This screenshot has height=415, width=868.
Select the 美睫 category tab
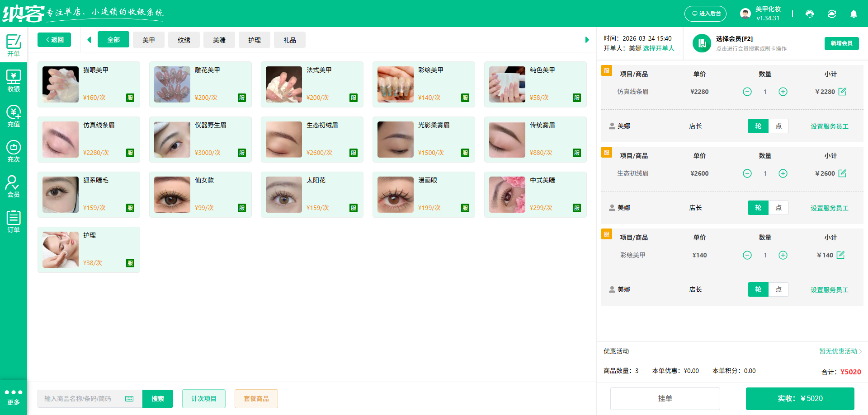(219, 40)
